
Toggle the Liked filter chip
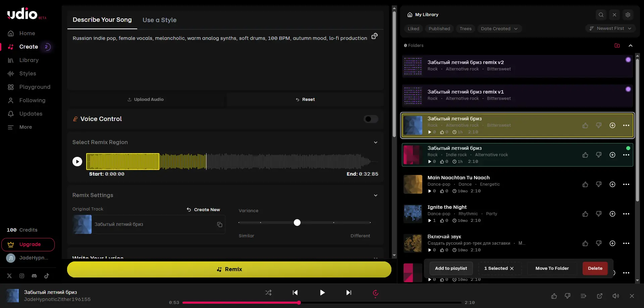click(x=413, y=29)
